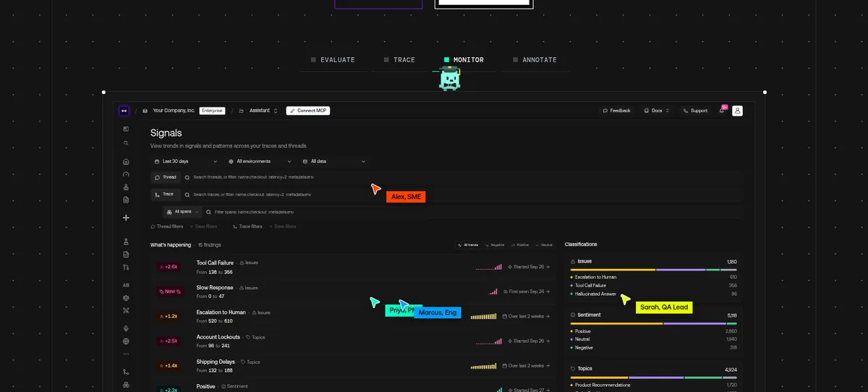Click First seen Sep 24 label
The width and height of the screenshot is (868, 392).
[526, 291]
